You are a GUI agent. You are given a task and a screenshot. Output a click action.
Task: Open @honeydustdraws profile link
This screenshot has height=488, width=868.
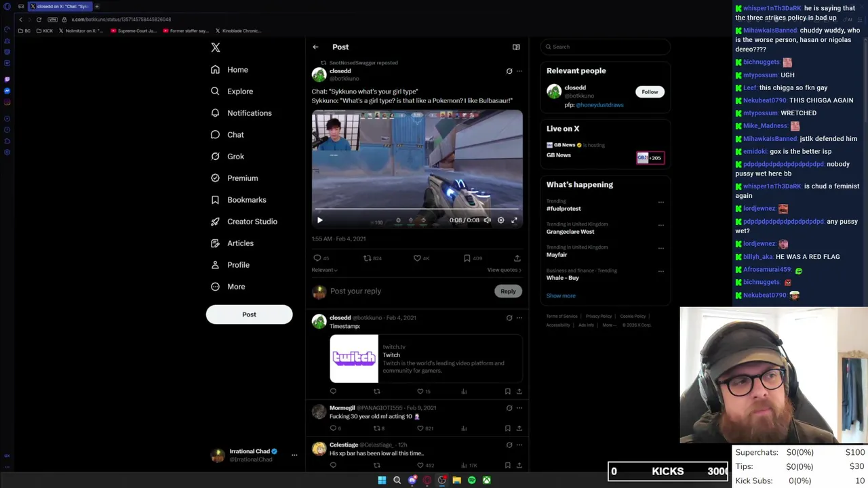coord(599,105)
